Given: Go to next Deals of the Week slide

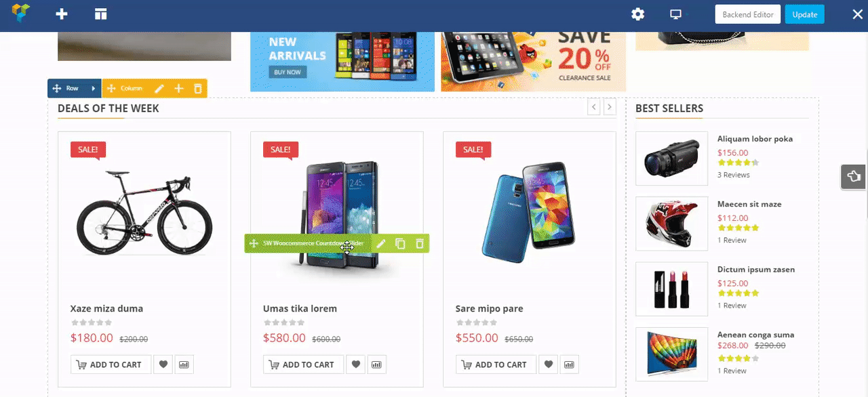Looking at the screenshot, I should [610, 107].
